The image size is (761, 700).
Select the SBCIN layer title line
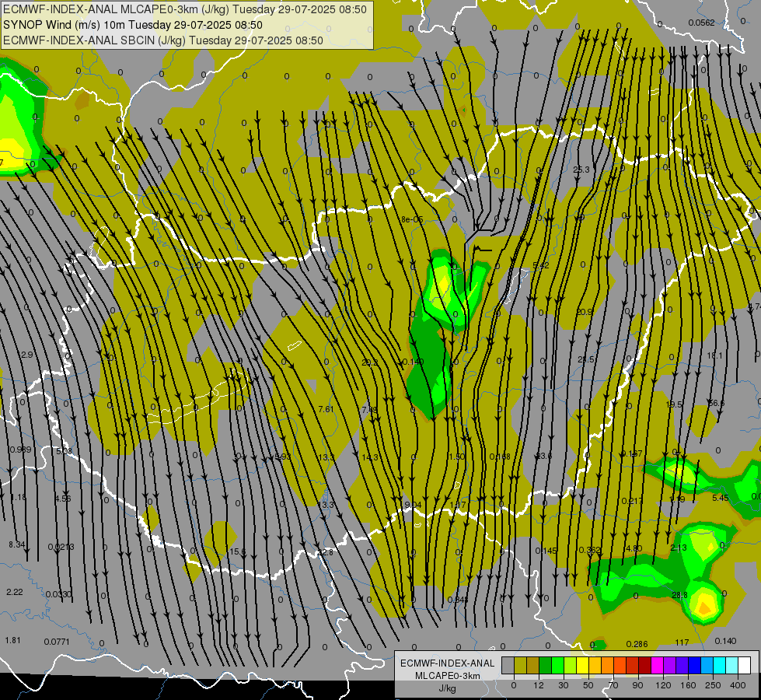click(x=163, y=40)
